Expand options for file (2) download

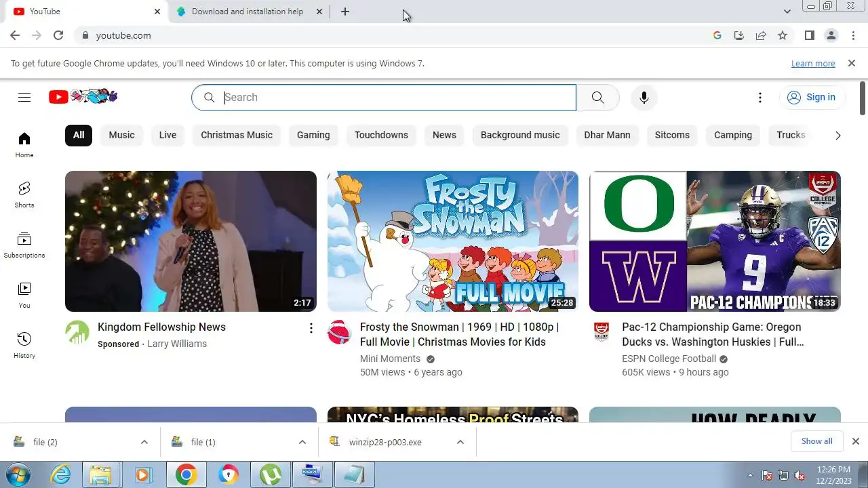point(144,442)
